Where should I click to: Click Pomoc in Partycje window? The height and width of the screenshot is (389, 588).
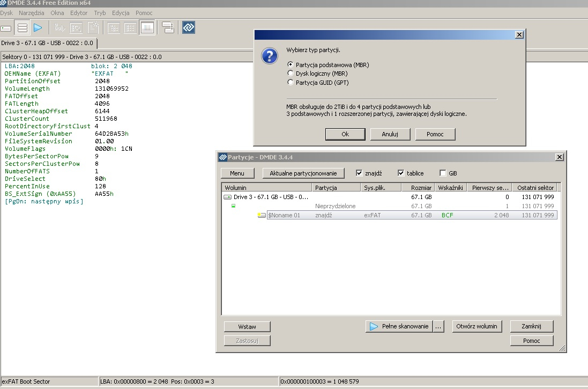pyautogui.click(x=531, y=341)
